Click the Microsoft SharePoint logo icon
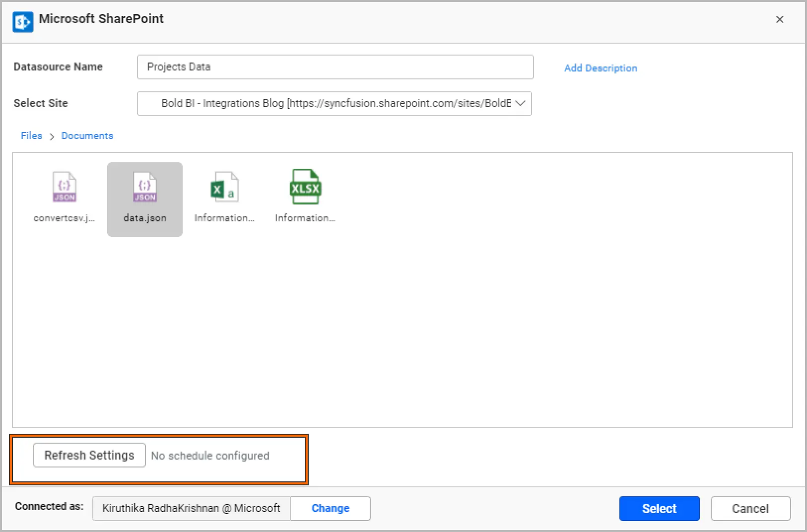The width and height of the screenshot is (807, 532). (x=23, y=21)
